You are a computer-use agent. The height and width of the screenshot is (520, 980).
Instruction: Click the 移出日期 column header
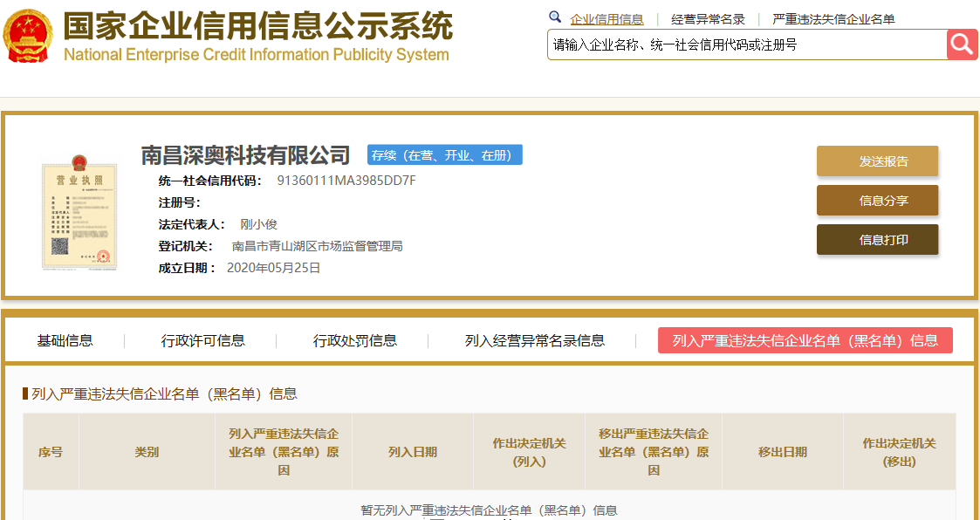783,452
